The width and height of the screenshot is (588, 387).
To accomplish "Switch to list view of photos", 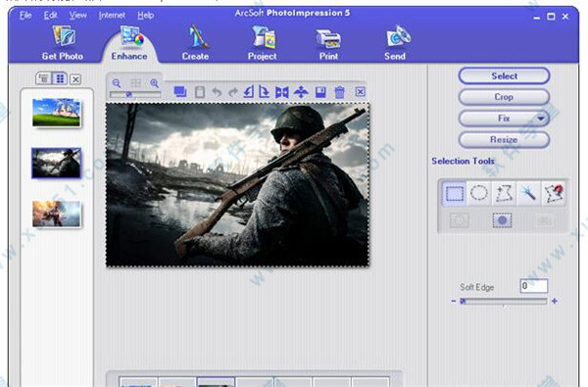I will (x=44, y=78).
